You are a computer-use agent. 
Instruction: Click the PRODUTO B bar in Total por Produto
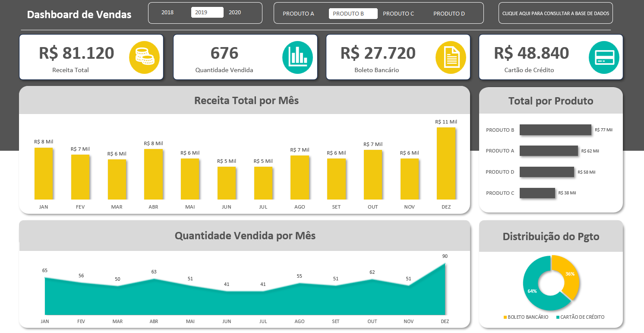pos(555,130)
